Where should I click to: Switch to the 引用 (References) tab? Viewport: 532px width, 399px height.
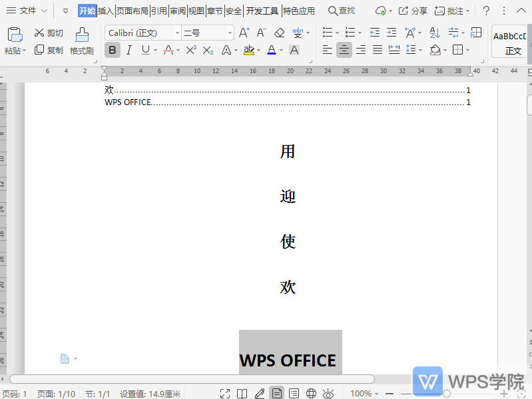pos(158,11)
